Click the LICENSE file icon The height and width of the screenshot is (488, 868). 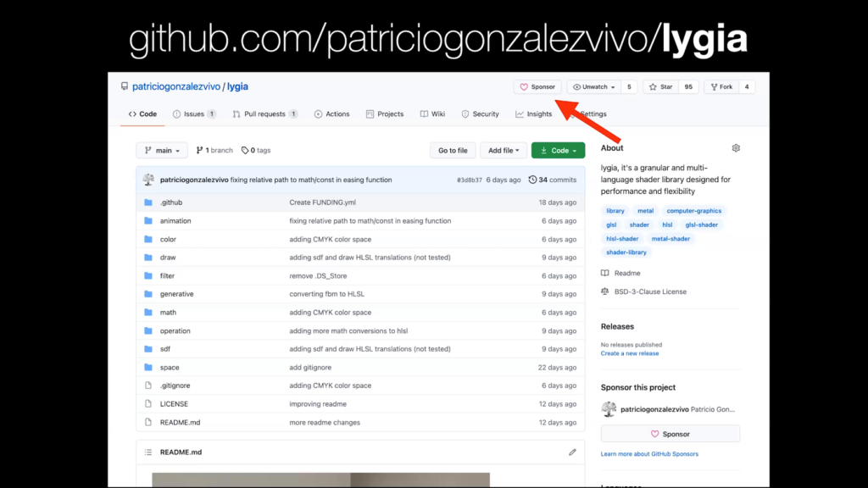tap(148, 404)
